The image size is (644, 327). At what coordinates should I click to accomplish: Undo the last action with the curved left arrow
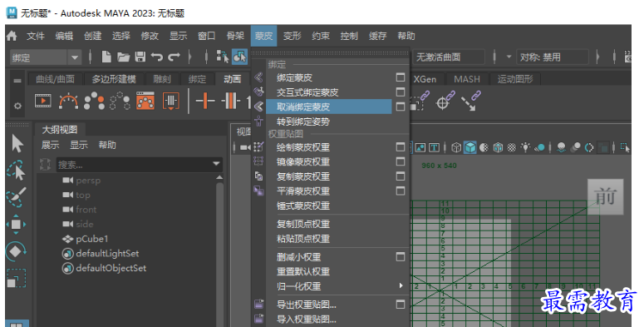click(156, 57)
